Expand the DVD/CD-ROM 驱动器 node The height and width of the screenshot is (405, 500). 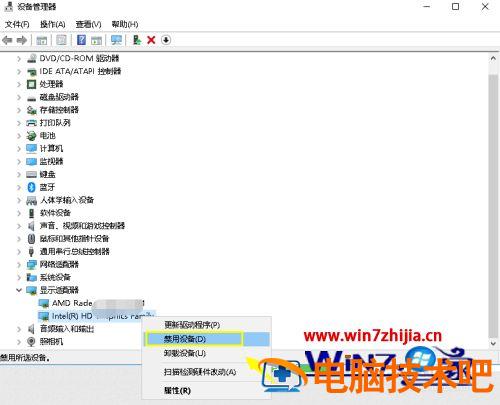pos(19,59)
